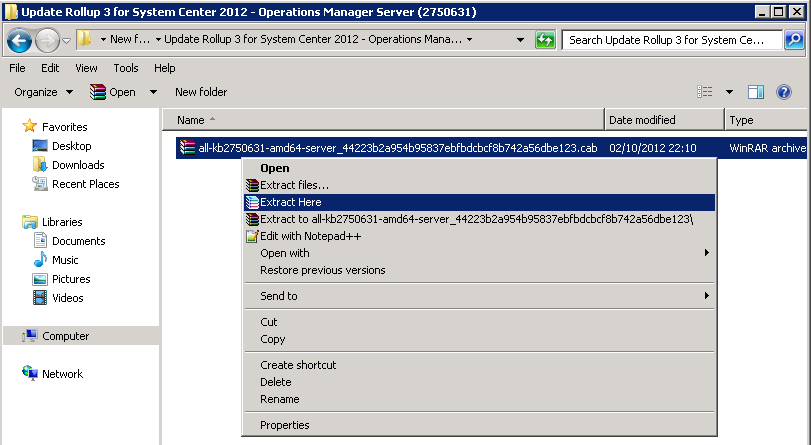Select Favorites in the navigation pane

coord(64,127)
